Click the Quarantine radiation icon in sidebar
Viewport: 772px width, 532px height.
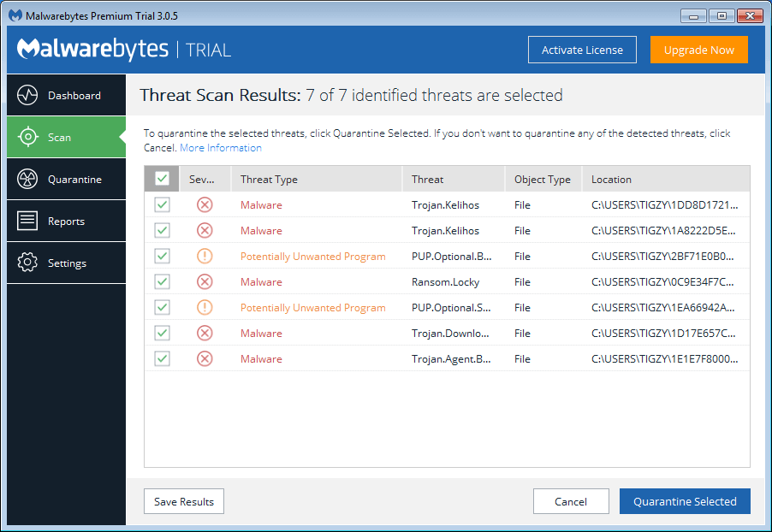pos(27,179)
